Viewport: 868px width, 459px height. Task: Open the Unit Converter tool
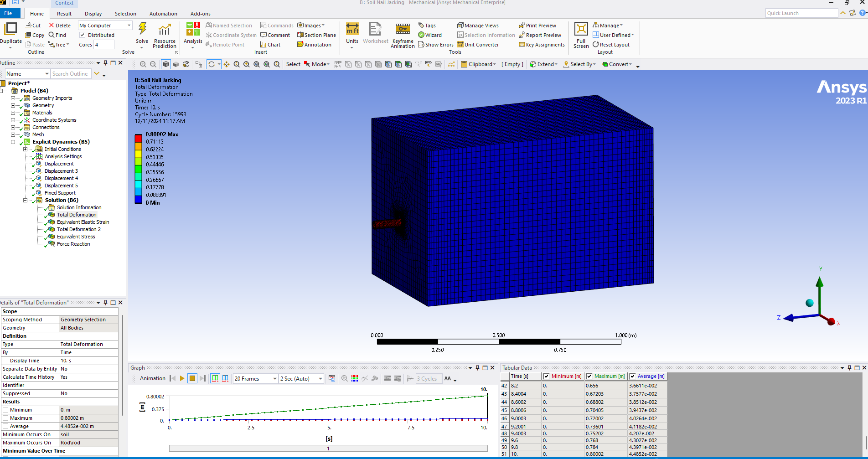478,45
